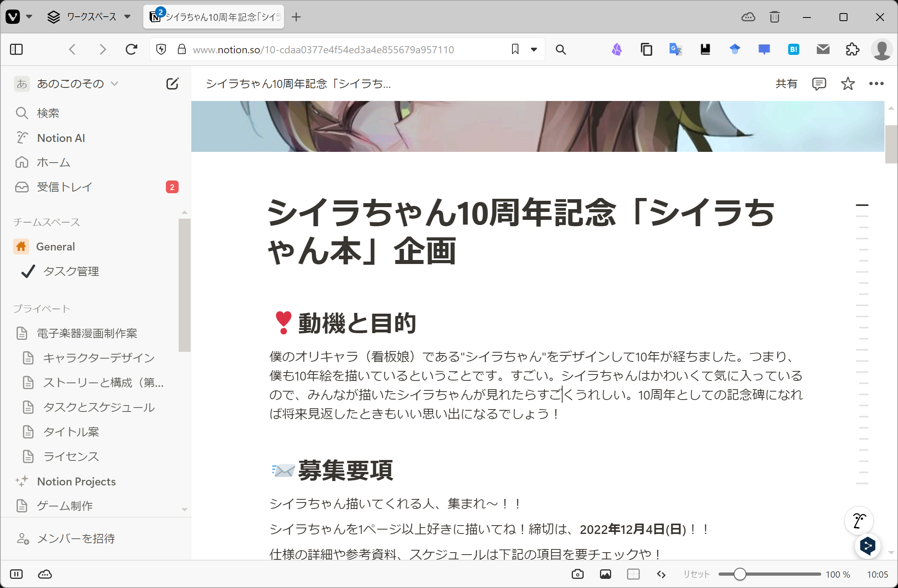Viewport: 898px width, 588px height.
Task: Open page comments icon
Action: point(819,83)
